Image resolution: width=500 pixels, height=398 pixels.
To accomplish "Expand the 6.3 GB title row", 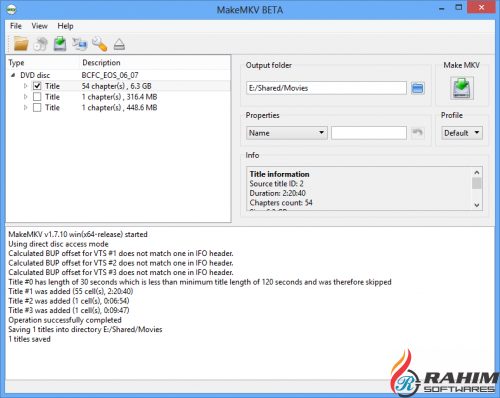I will [x=26, y=86].
